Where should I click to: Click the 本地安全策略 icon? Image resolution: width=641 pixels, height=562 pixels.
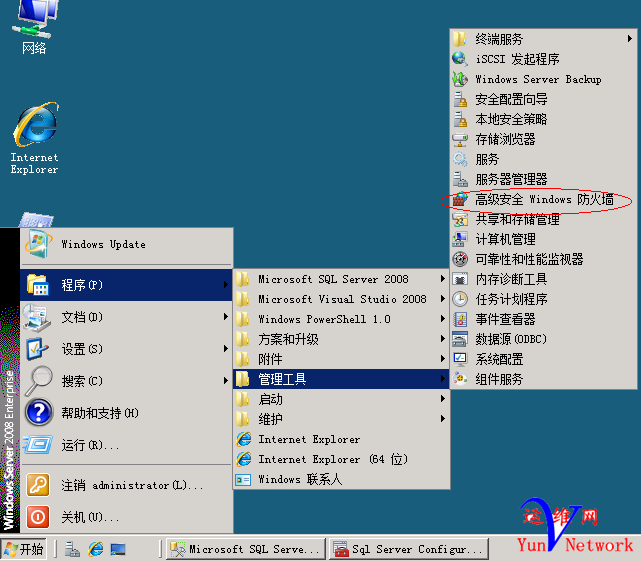pos(460,119)
